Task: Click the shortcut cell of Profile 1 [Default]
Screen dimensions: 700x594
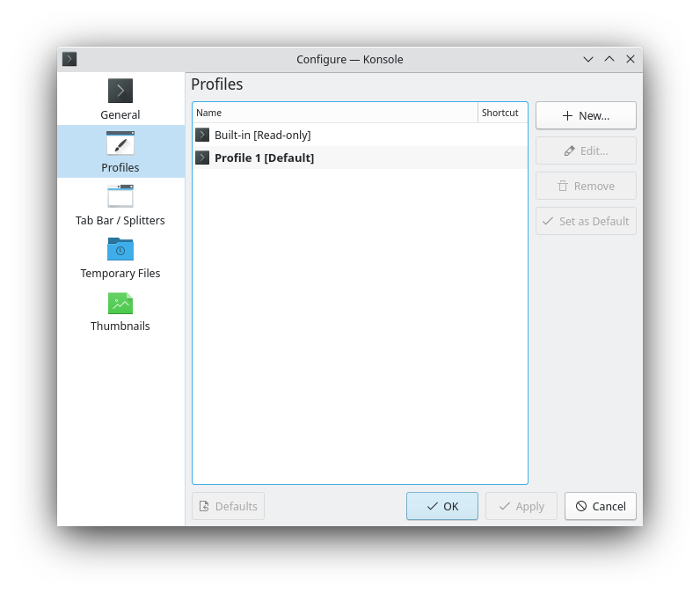Action: pyautogui.click(x=503, y=158)
